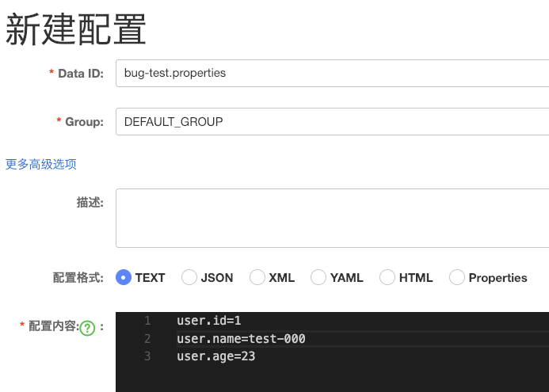Click the code line user.id=1

tap(209, 321)
